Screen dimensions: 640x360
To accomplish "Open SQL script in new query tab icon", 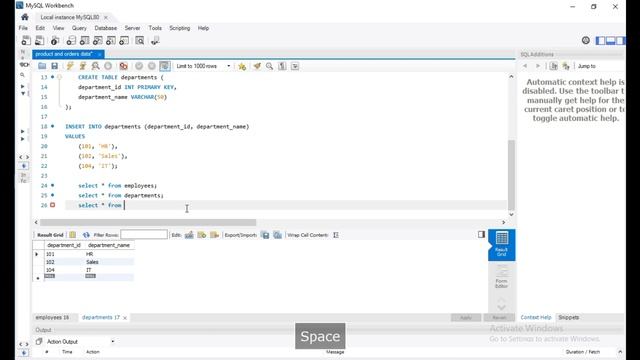I will point(40,40).
